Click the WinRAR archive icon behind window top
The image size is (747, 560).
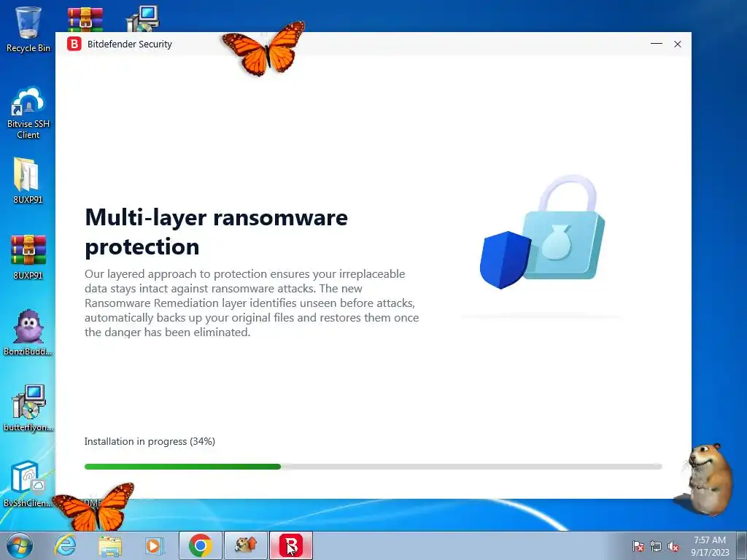pyautogui.click(x=85, y=19)
